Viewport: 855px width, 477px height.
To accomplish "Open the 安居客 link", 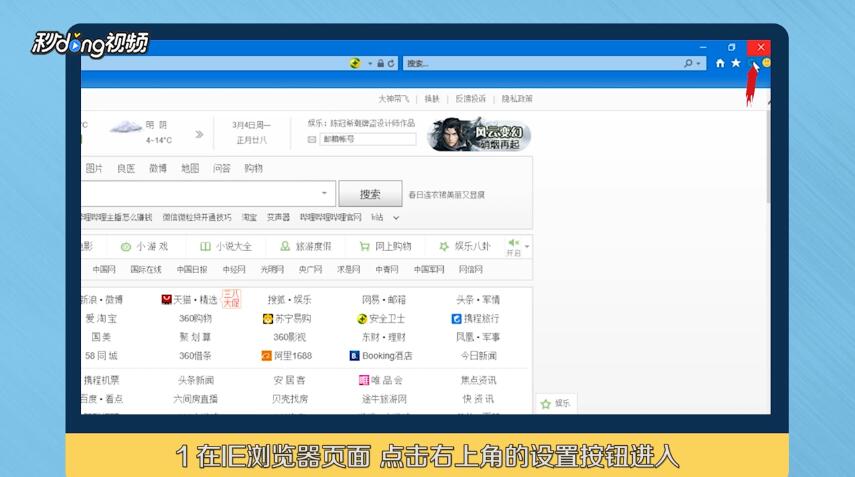I will (290, 380).
